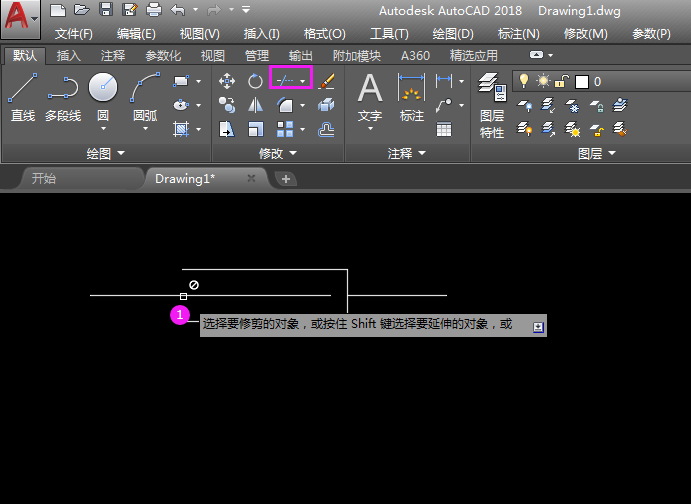Open the 格式(O) menu
Screen dimensions: 691x504
[324, 34]
